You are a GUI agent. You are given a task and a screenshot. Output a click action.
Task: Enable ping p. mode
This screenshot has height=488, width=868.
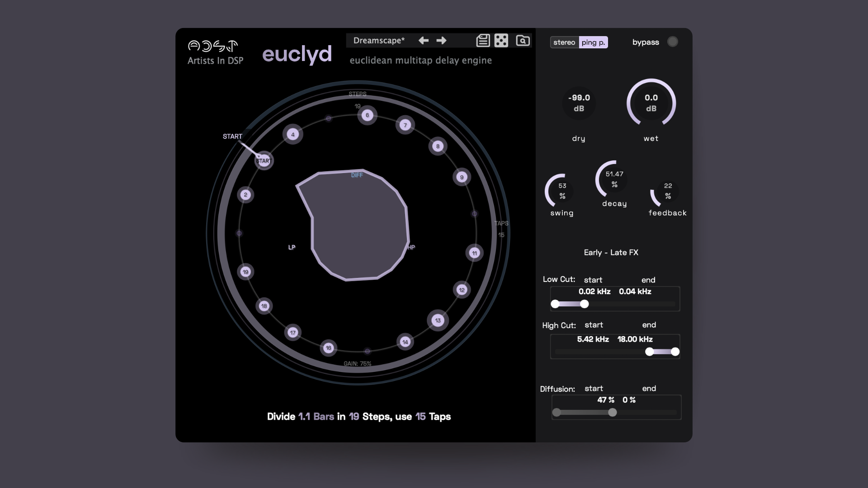point(593,42)
